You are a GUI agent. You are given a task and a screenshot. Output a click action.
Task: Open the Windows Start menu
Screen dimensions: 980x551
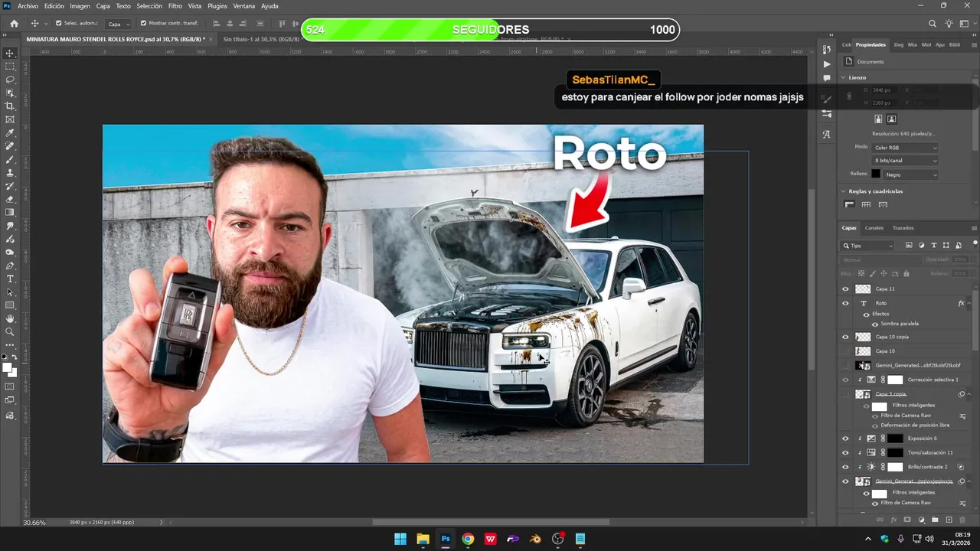pyautogui.click(x=400, y=539)
